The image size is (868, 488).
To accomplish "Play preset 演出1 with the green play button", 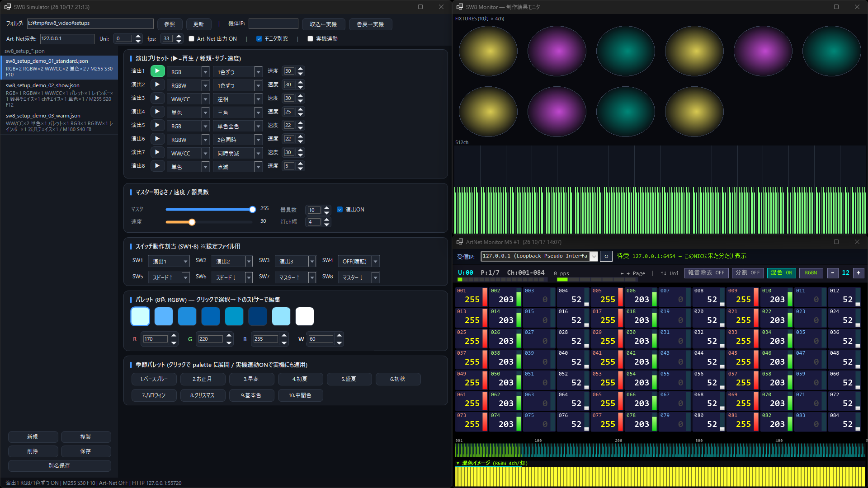I will tap(157, 71).
